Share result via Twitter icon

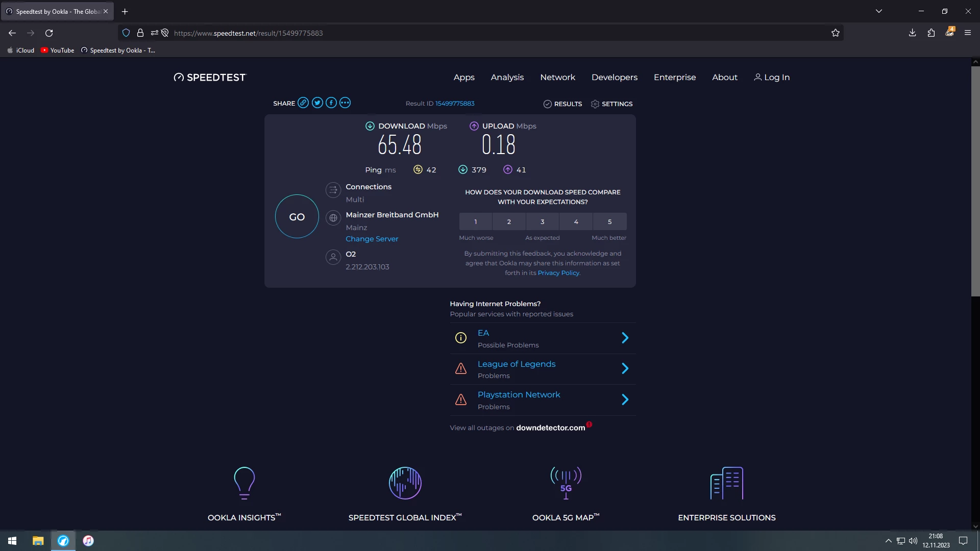pyautogui.click(x=317, y=103)
